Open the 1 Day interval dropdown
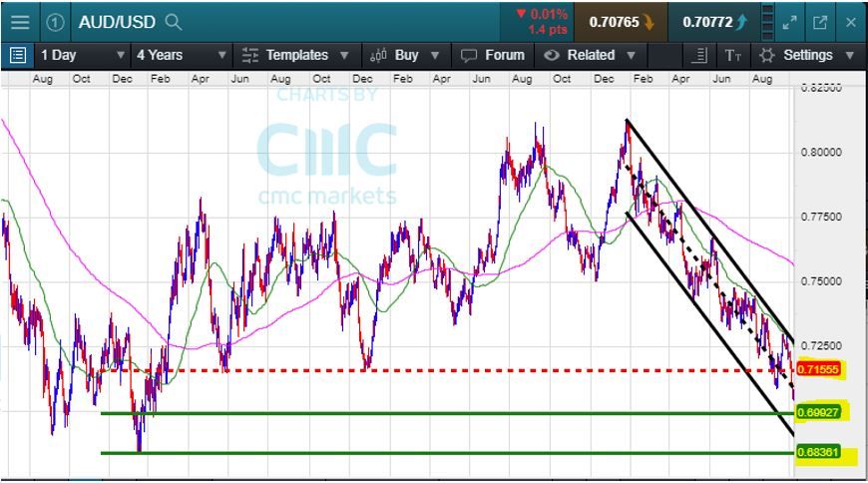This screenshot has width=868, height=483. click(83, 56)
